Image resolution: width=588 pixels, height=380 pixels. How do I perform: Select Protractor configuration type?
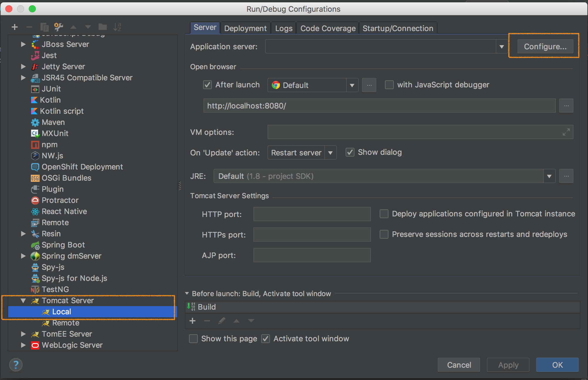coord(60,200)
